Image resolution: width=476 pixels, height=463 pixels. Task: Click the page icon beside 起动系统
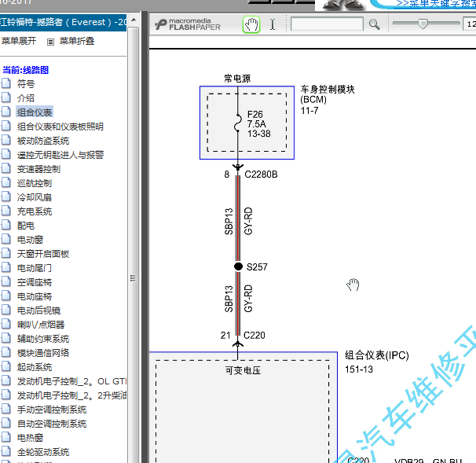[6, 366]
